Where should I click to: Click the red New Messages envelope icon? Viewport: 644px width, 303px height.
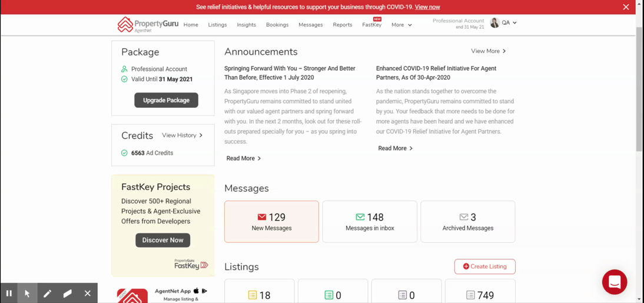(262, 217)
